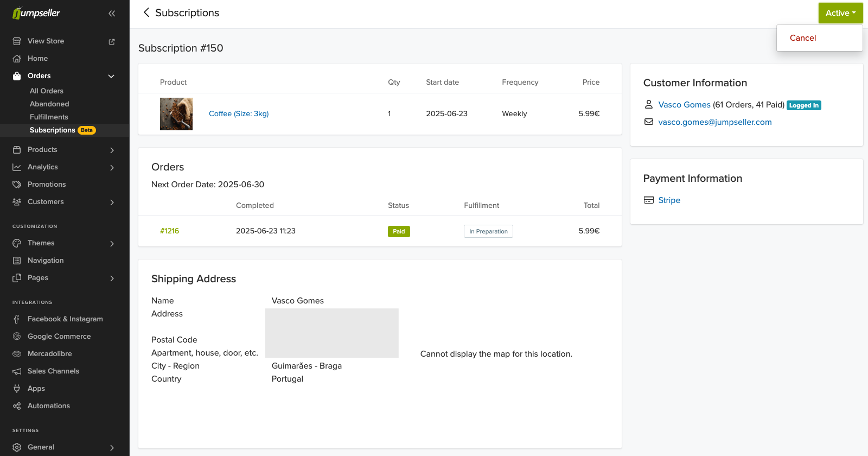Viewport: 868px width, 456px height.
Task: Expand the General settings chevron
Action: [112, 447]
